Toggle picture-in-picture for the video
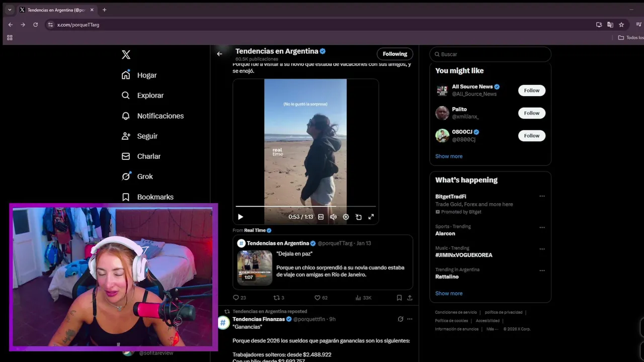This screenshot has height=362, width=644. (358, 217)
